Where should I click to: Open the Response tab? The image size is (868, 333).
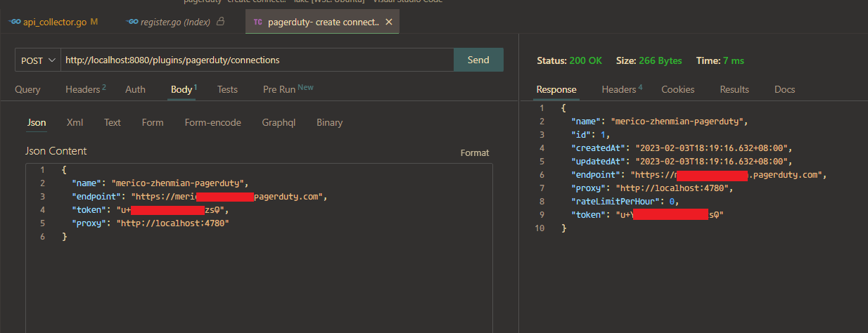coord(556,89)
